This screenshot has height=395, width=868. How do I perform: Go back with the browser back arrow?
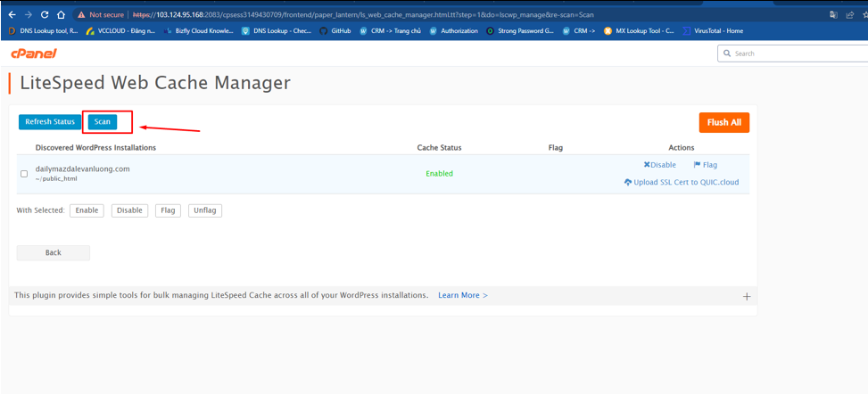click(12, 15)
